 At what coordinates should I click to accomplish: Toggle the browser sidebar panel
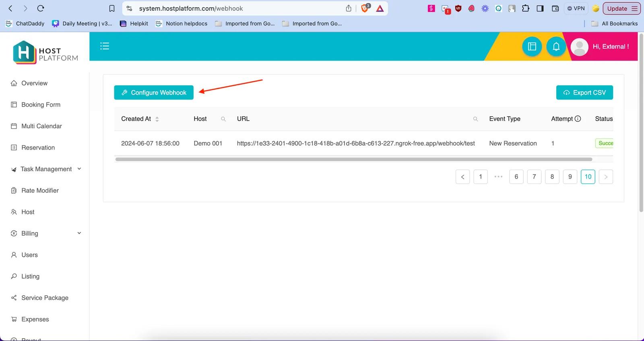[x=540, y=8]
